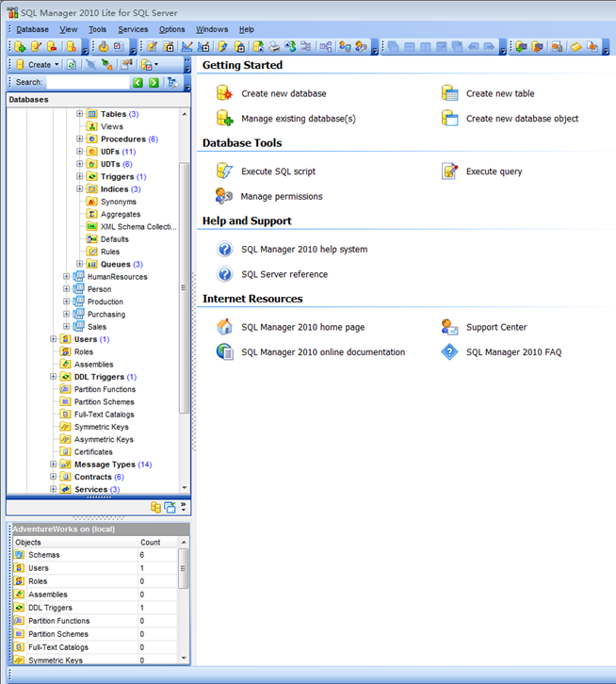The image size is (616, 684).
Task: Open the View menu
Action: [x=69, y=29]
